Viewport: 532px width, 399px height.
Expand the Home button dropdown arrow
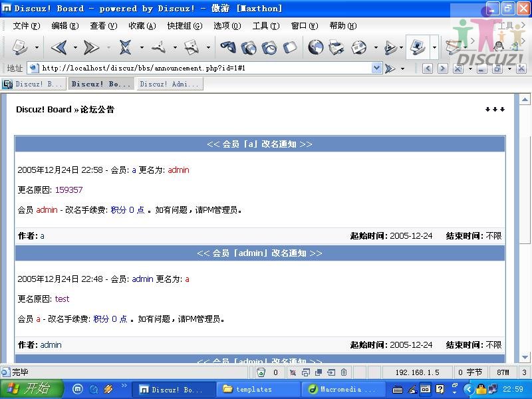click(x=208, y=48)
